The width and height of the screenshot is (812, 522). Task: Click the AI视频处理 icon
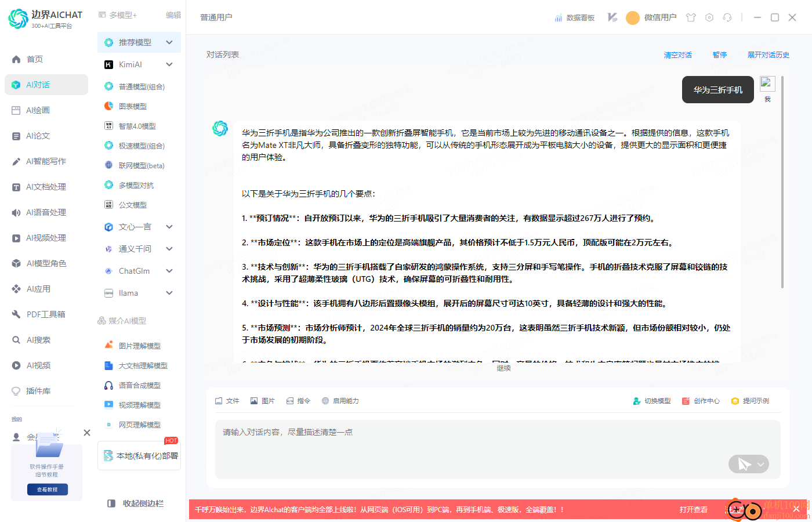click(x=16, y=238)
